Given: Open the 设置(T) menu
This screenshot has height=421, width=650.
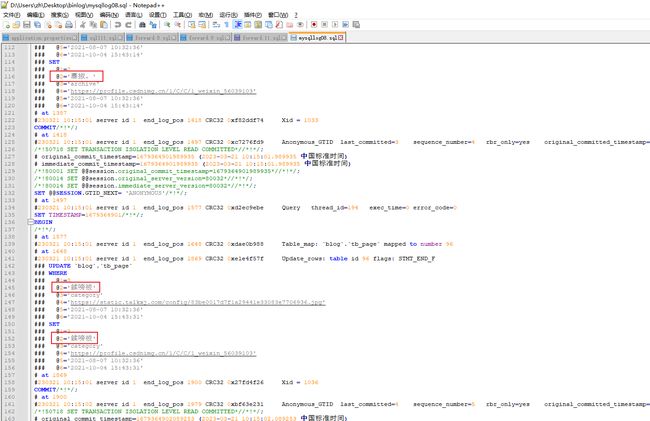Looking at the screenshot, I should click(x=158, y=15).
